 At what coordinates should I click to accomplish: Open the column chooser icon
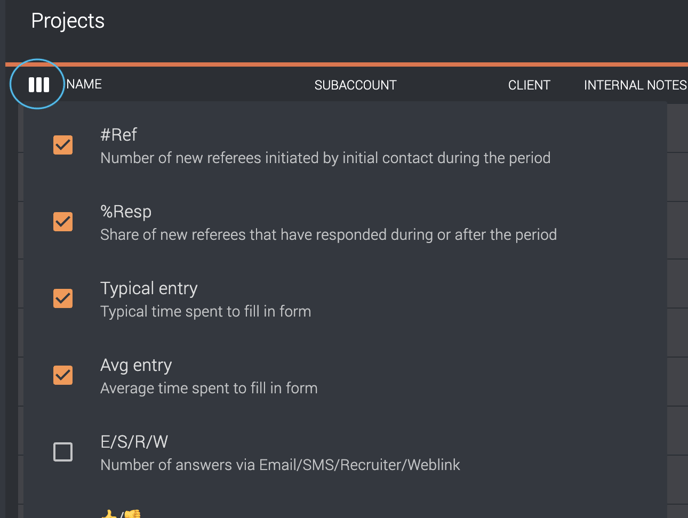[39, 85]
